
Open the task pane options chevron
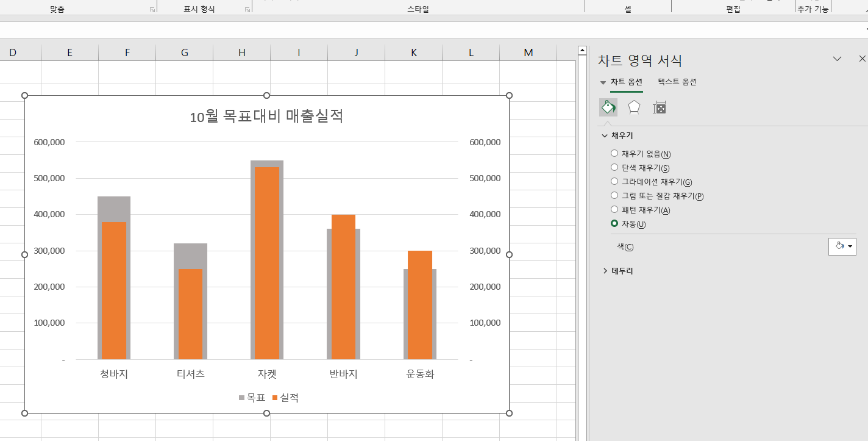[837, 59]
